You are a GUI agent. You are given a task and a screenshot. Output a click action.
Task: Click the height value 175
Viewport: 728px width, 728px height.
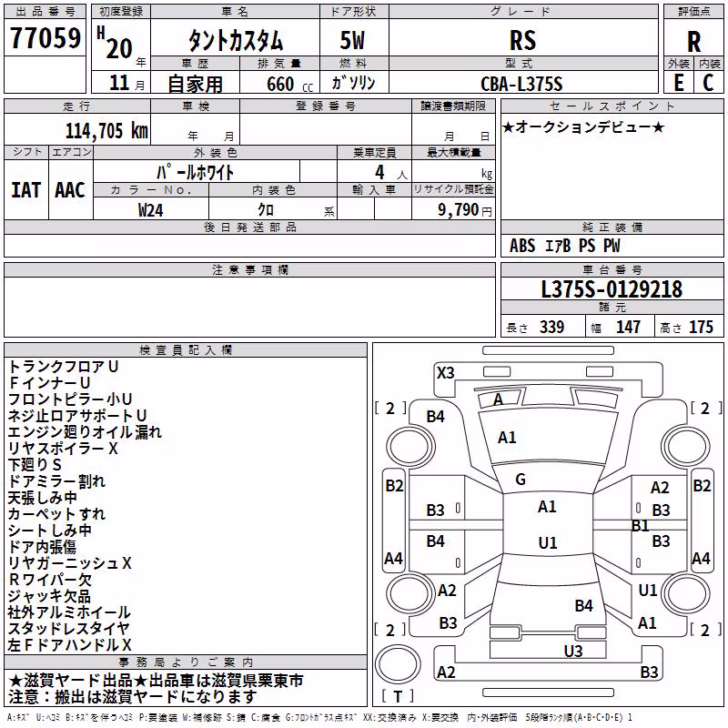click(701, 328)
